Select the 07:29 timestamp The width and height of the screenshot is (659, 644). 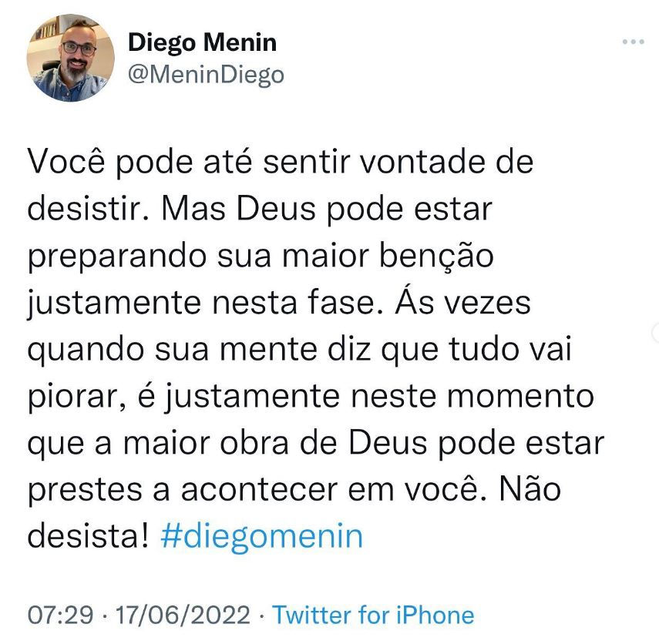pyautogui.click(x=60, y=615)
